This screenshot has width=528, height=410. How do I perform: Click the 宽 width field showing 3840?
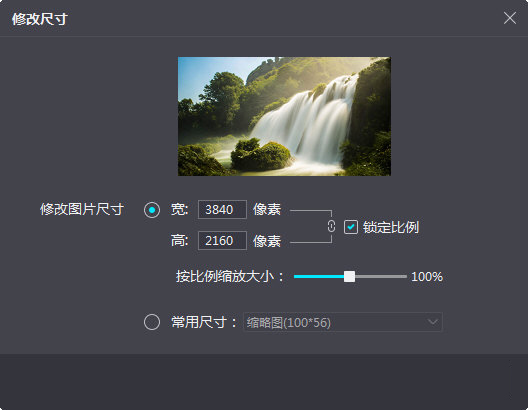[222, 209]
